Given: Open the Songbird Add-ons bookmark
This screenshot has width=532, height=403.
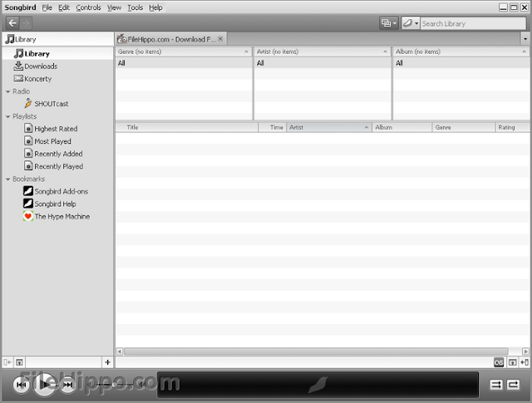Looking at the screenshot, I should tap(56, 191).
